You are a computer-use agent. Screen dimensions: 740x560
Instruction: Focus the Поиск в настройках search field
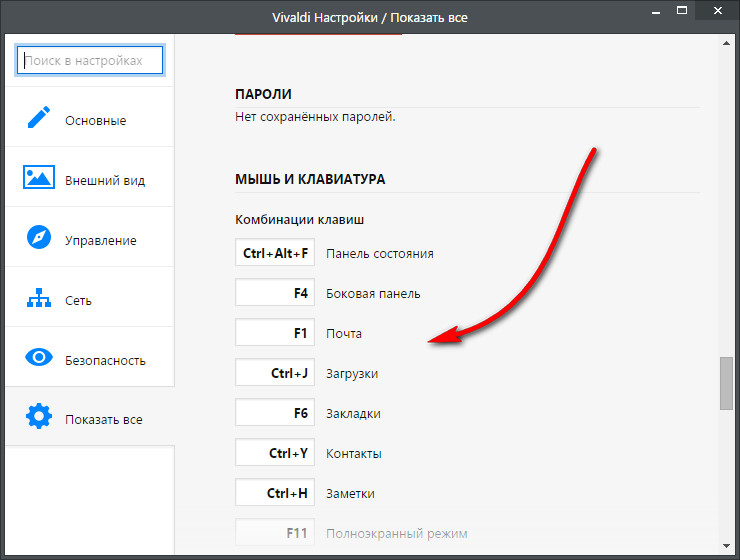click(x=90, y=60)
